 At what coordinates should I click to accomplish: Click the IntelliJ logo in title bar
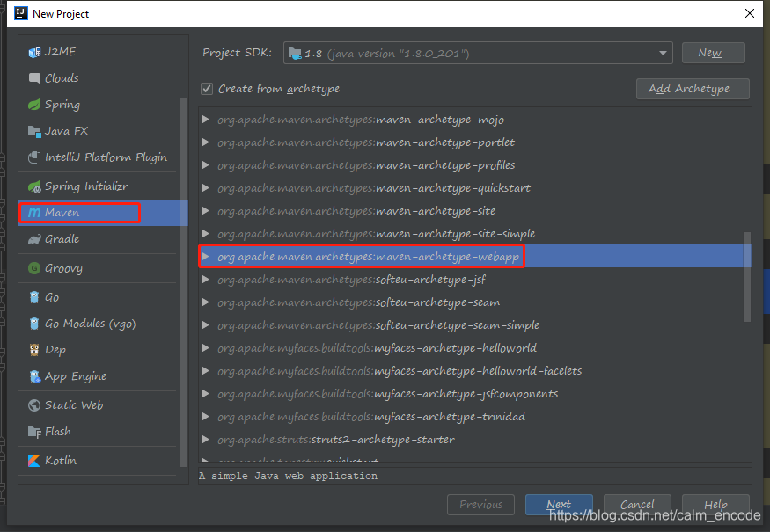[21, 13]
